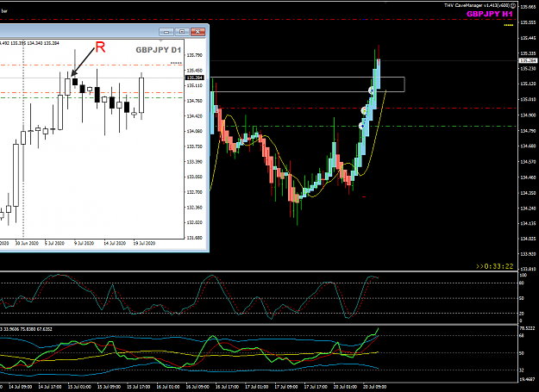Click the 80 level on stochastic scale

point(522,283)
